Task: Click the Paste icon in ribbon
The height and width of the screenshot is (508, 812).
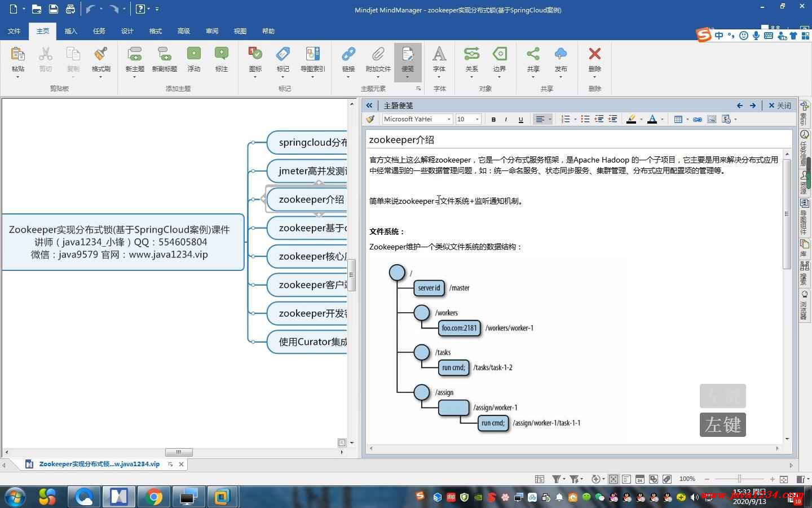Action: (17, 54)
